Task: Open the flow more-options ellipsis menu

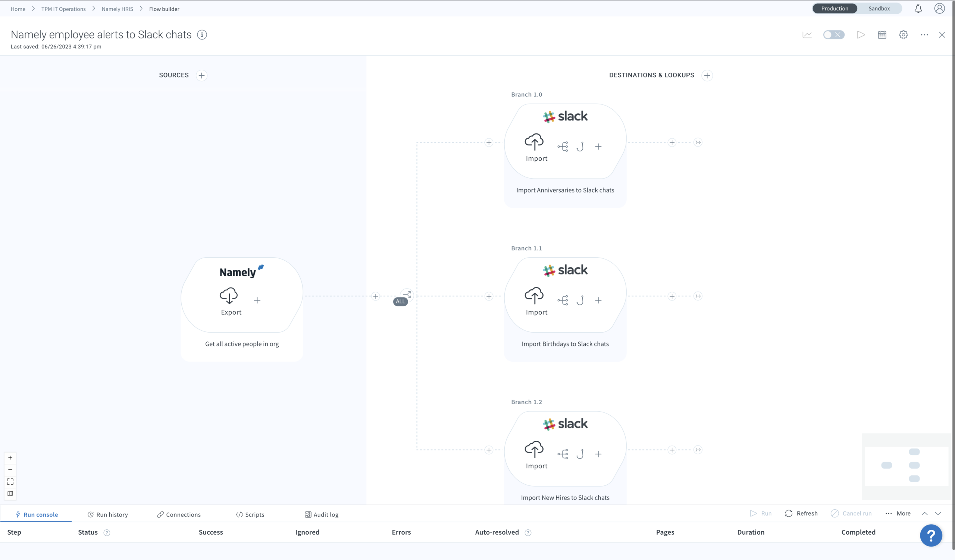Action: [924, 35]
